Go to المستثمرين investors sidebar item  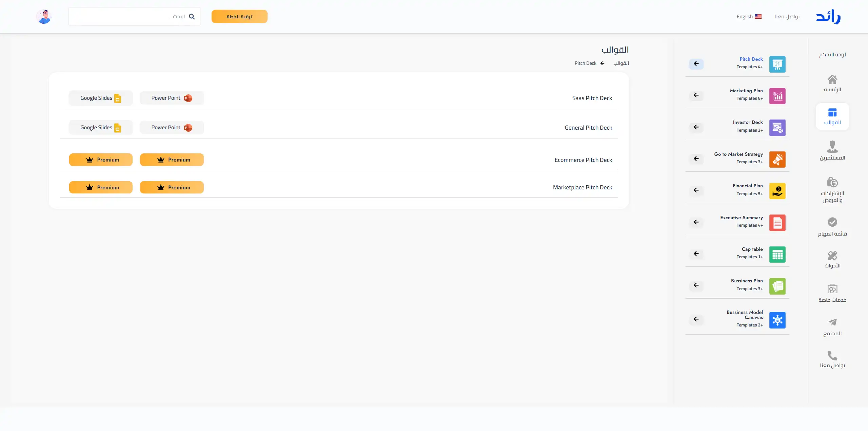pos(832,150)
